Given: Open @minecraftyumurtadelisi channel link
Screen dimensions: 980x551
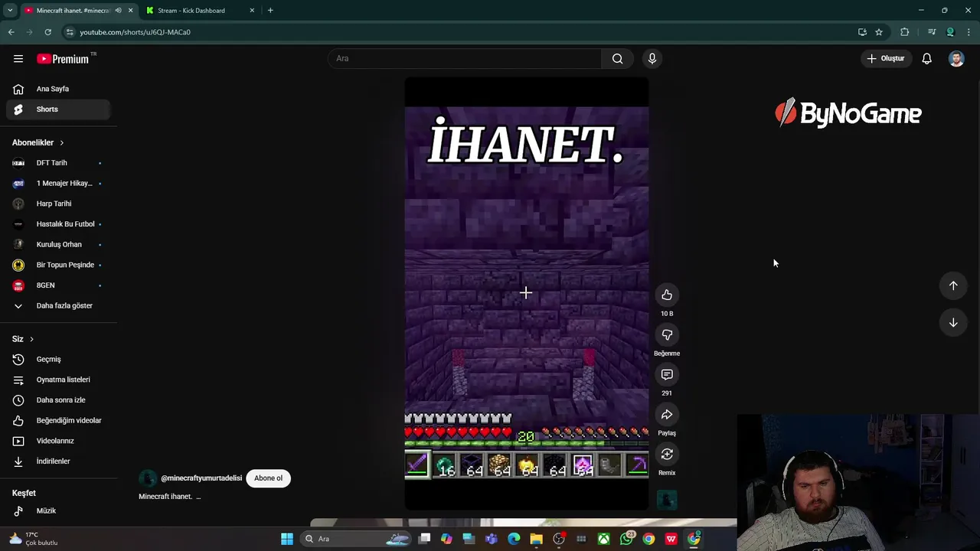Looking at the screenshot, I should (x=201, y=478).
